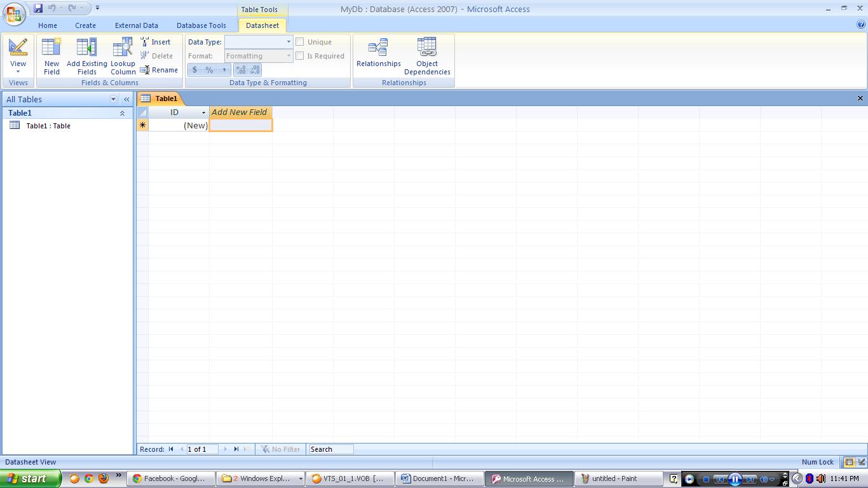The width and height of the screenshot is (868, 488).
Task: Open the Database Tools tab
Action: 201,25
